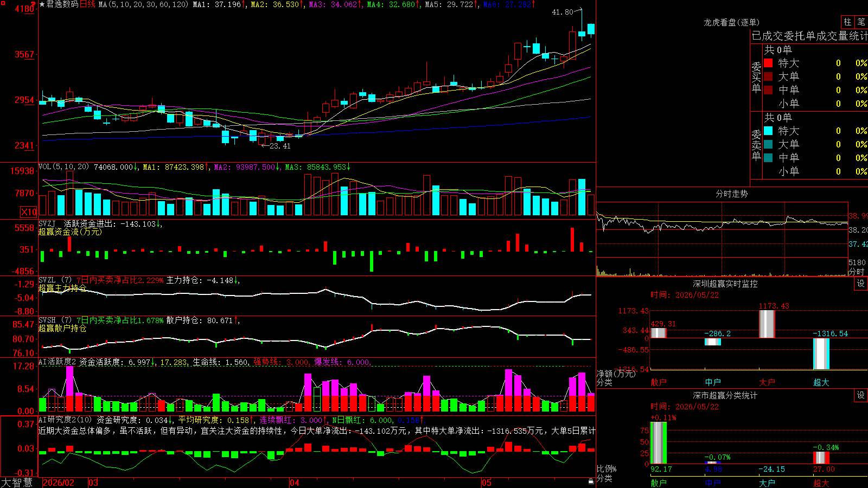Click the 深市超赢分类统计 panel title
Viewport: 868px width, 488px height.
click(725, 395)
